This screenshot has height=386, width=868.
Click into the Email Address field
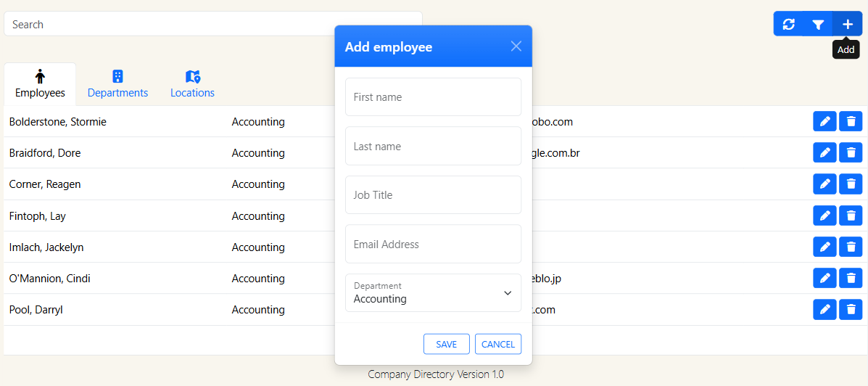tap(433, 245)
